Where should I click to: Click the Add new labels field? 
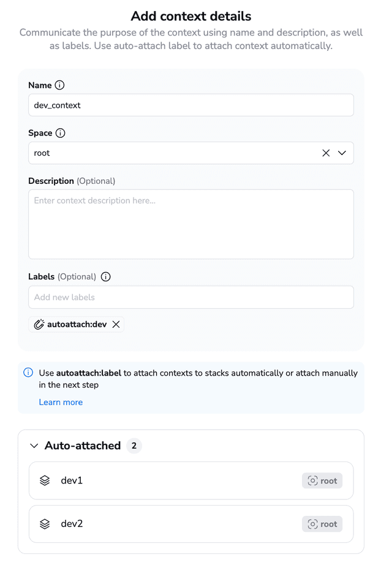pos(190,297)
